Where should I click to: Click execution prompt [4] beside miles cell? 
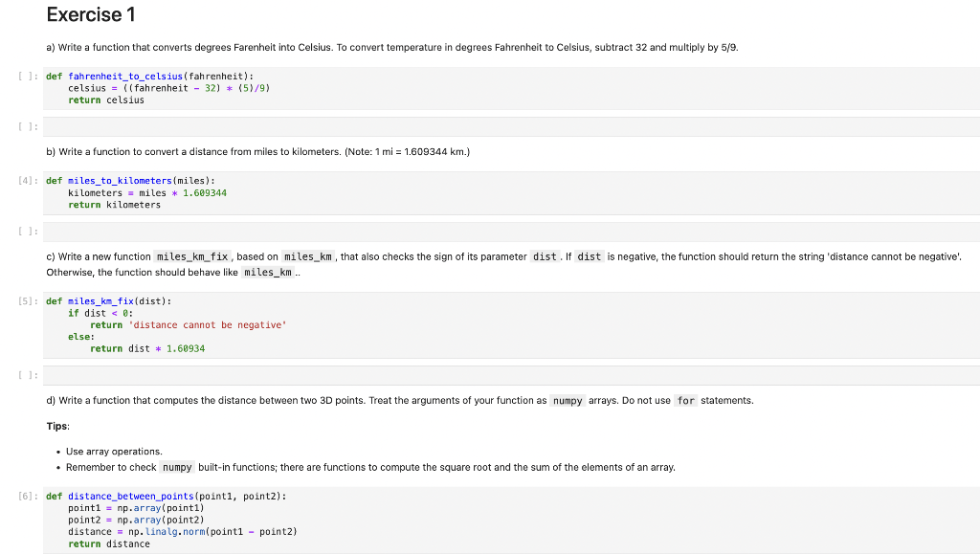(25, 180)
